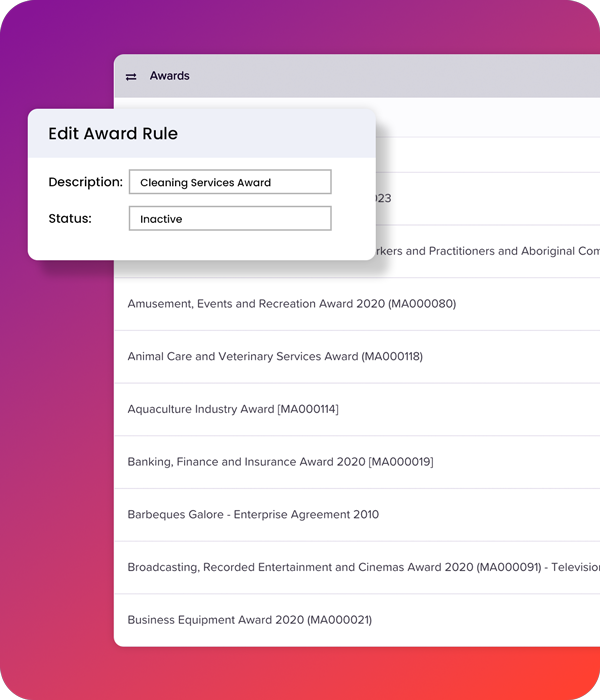
Task: Click the empty area of the Awards header bar
Action: (x=400, y=76)
